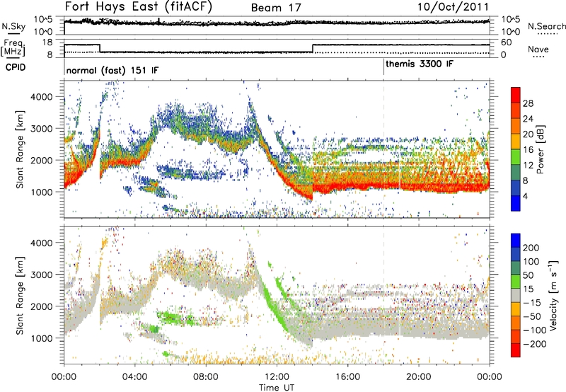Click the "12:00" time tick label
566x392 pixels.
277,377
